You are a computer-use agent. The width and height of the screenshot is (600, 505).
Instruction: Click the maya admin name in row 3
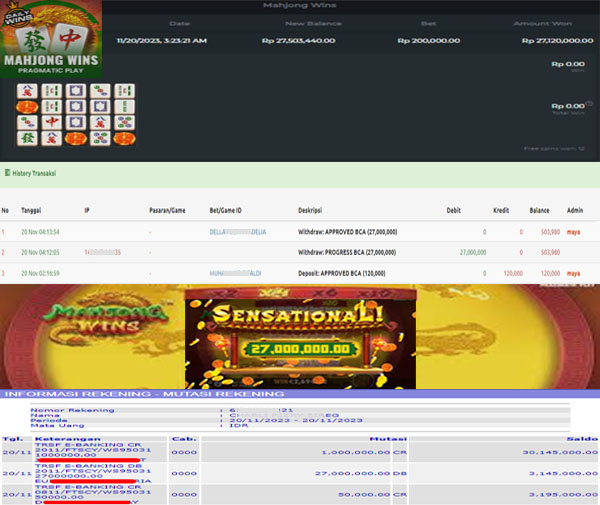(x=573, y=273)
